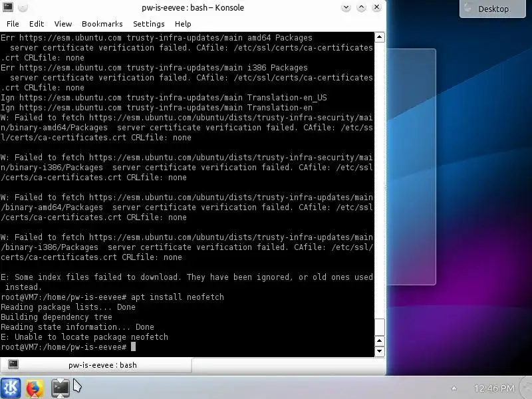Click the 12:46 PM clock
This screenshot has height=399, width=532.
coord(494,388)
